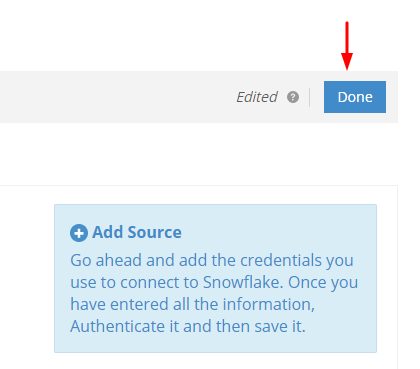Image resolution: width=420 pixels, height=369 pixels.
Task: Click the light blue Add Source info box
Action: point(215,278)
